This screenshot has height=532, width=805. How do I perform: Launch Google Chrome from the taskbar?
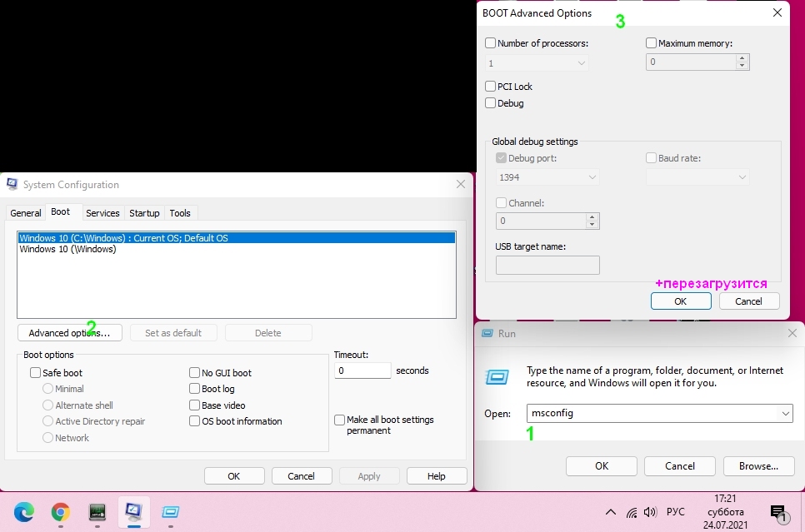[x=61, y=512]
